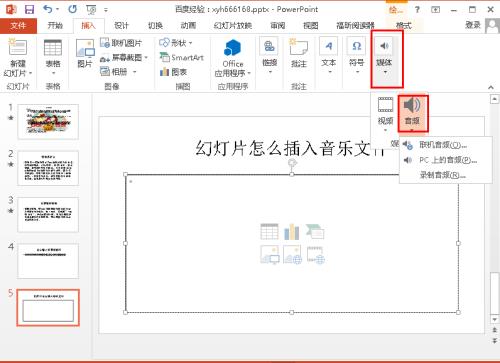Click the slide title text box
500x363 pixels.
(291, 148)
